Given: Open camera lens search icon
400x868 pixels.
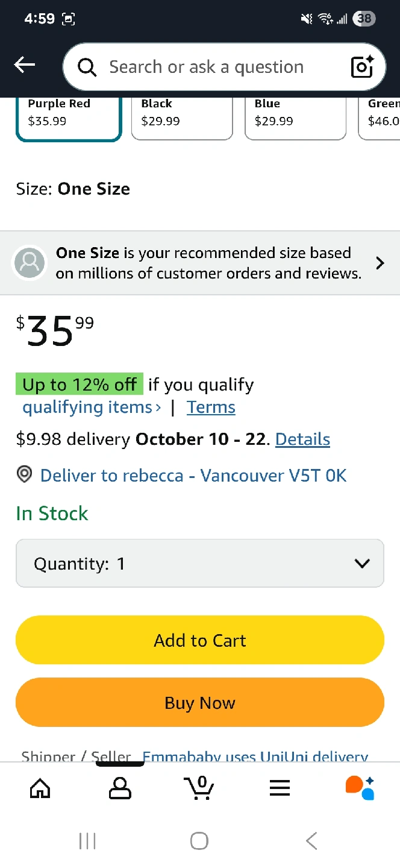Looking at the screenshot, I should 362,67.
